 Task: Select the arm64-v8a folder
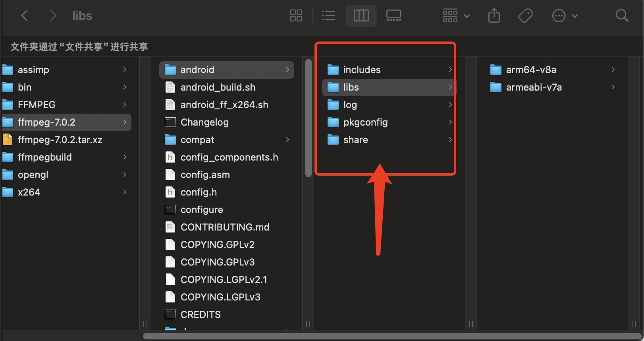(x=552, y=70)
